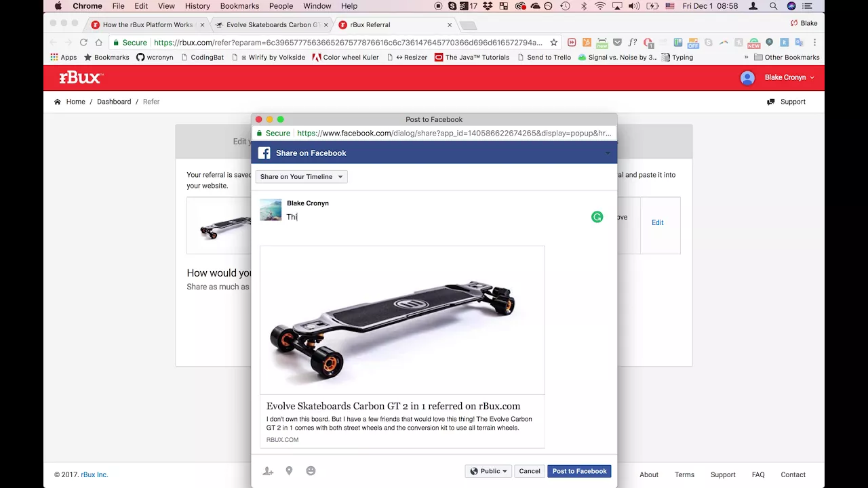Click the skateboard preview image in share dialog

click(x=402, y=320)
